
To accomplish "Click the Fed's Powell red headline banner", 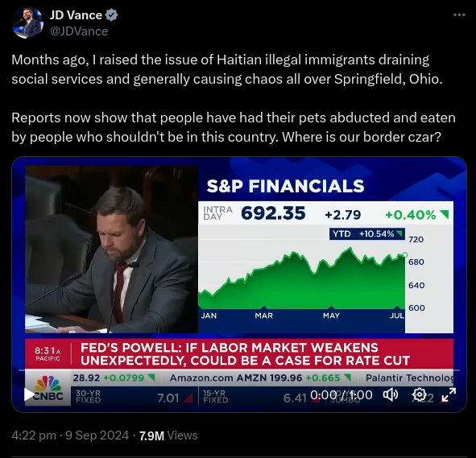I will click(239, 354).
